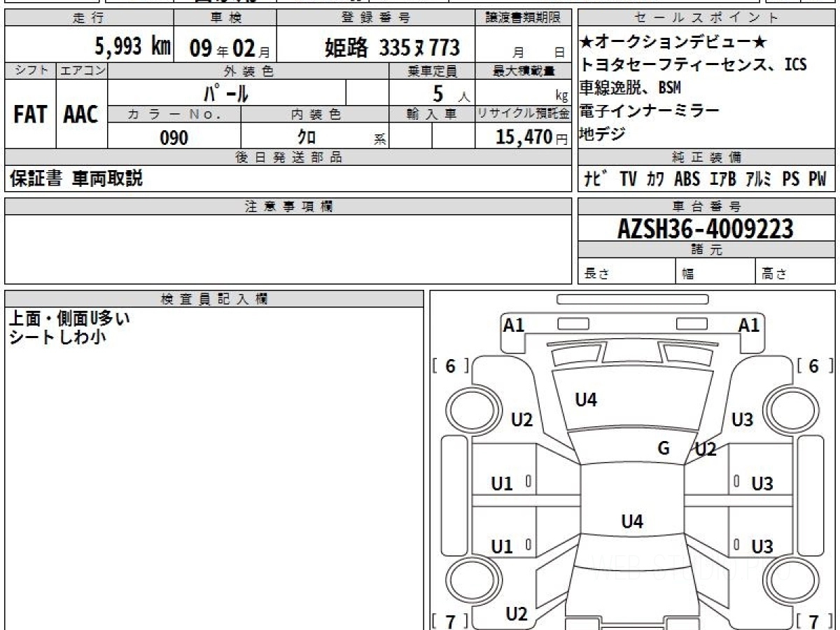This screenshot has width=840, height=630.
Task: Click the 内装色 header
Action: (316, 115)
